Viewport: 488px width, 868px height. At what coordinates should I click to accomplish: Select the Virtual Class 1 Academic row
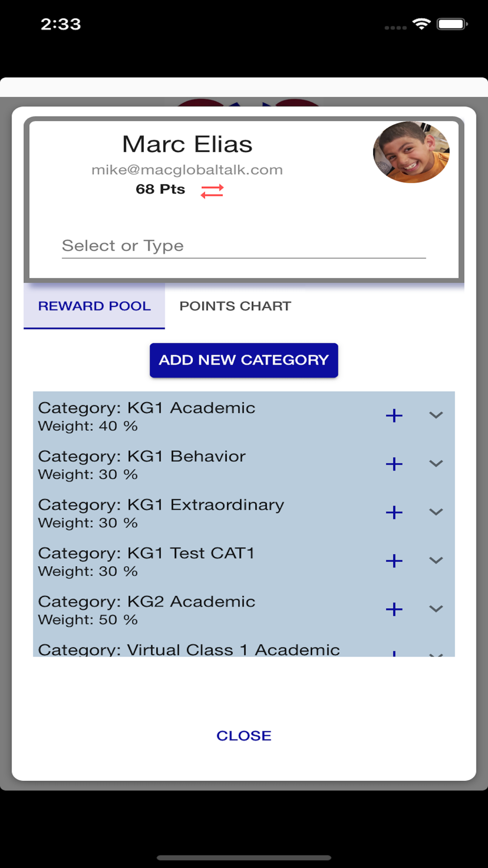click(189, 649)
